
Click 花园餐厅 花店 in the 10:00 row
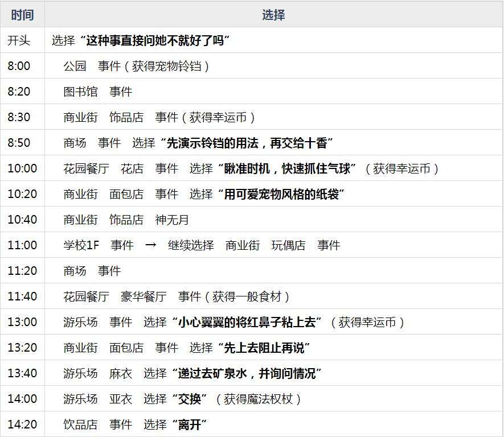click(104, 168)
